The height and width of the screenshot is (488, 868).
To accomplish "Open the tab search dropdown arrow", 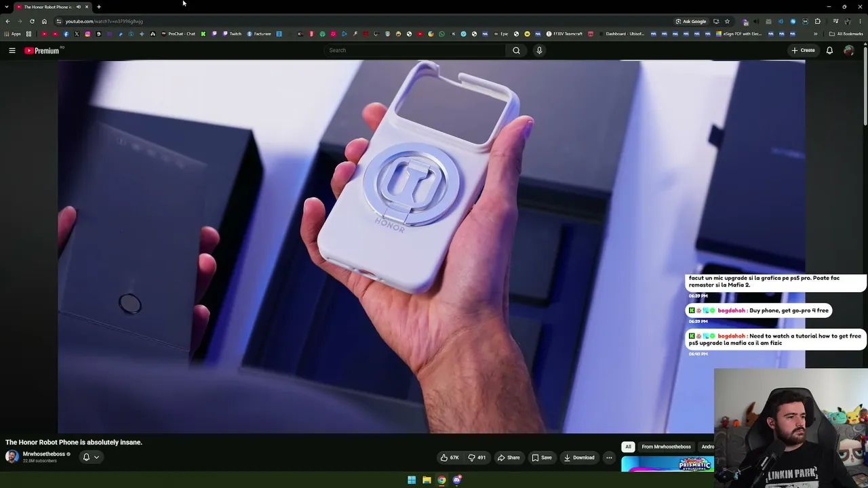I will pos(7,7).
